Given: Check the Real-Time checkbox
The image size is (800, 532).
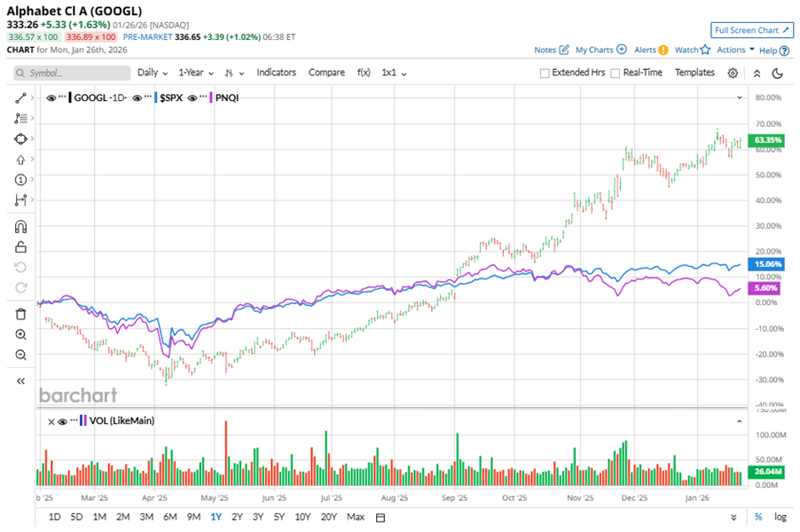Looking at the screenshot, I should pyautogui.click(x=616, y=74).
